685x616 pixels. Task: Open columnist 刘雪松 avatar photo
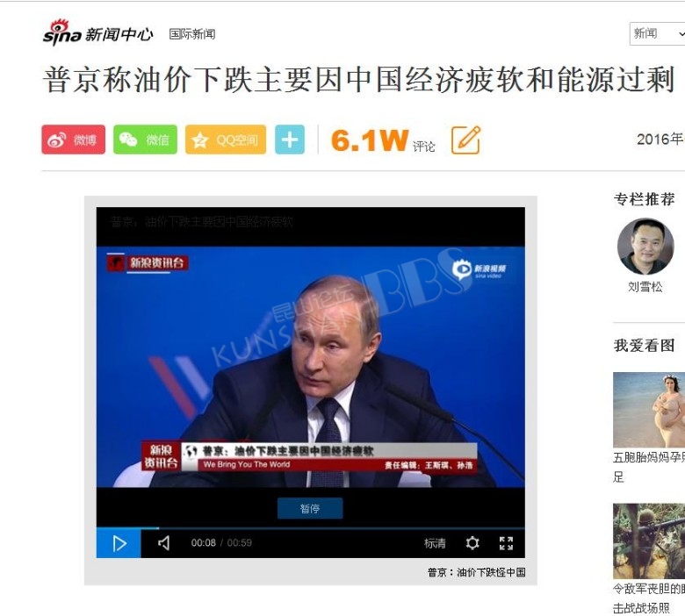pos(645,247)
